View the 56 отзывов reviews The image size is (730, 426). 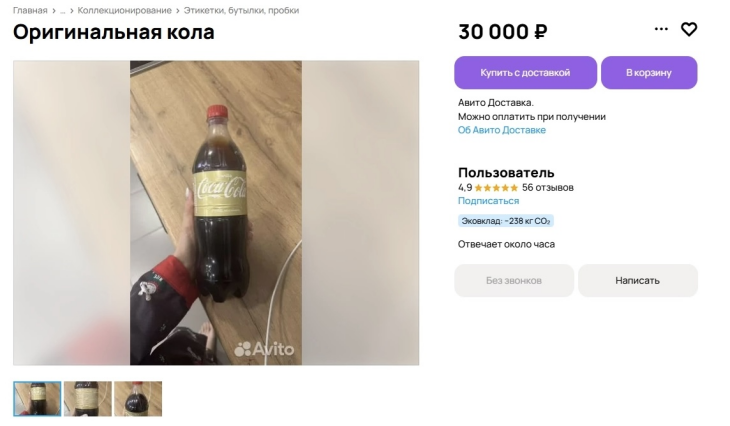[548, 187]
